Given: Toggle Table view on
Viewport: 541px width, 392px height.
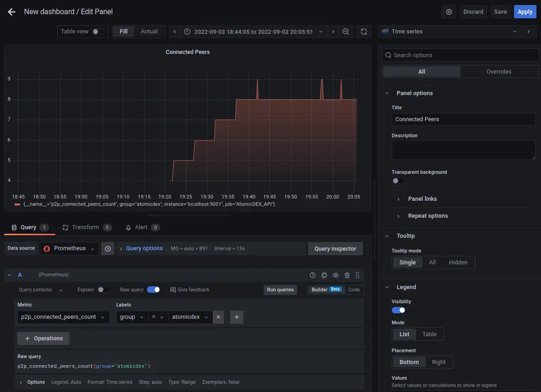Looking at the screenshot, I should coord(95,32).
